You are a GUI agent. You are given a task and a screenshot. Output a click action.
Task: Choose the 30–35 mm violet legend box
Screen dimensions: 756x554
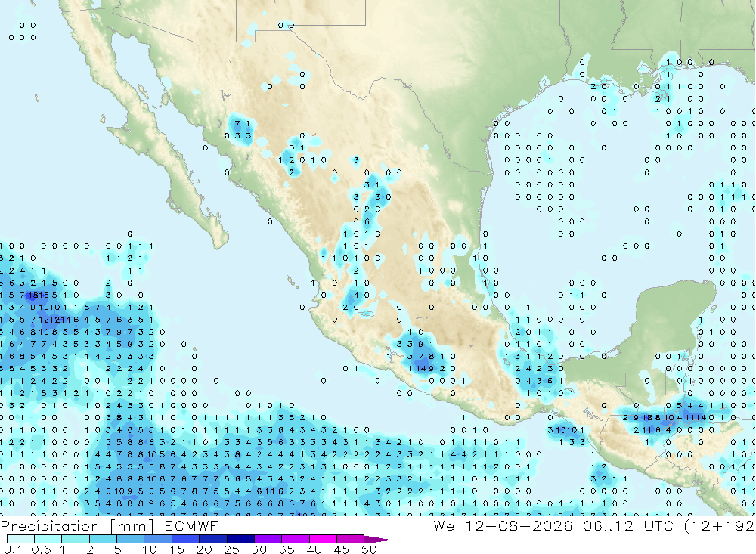pyautogui.click(x=268, y=539)
